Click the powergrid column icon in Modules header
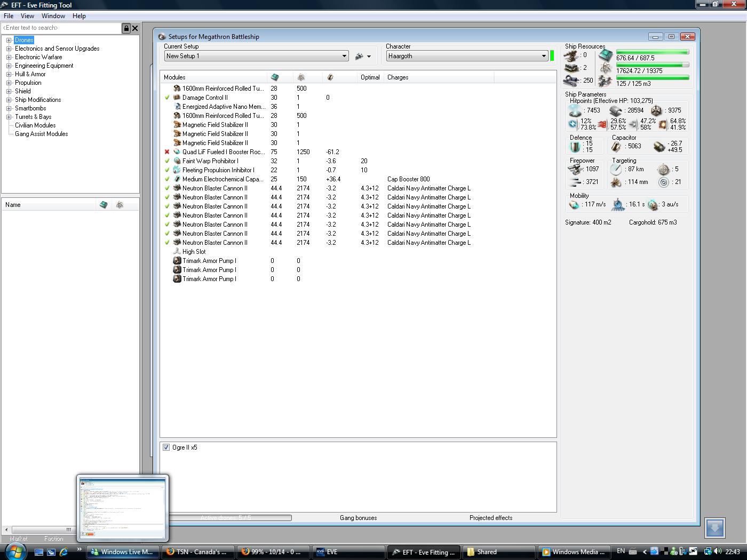Viewport: 747px width, 560px height. [301, 77]
